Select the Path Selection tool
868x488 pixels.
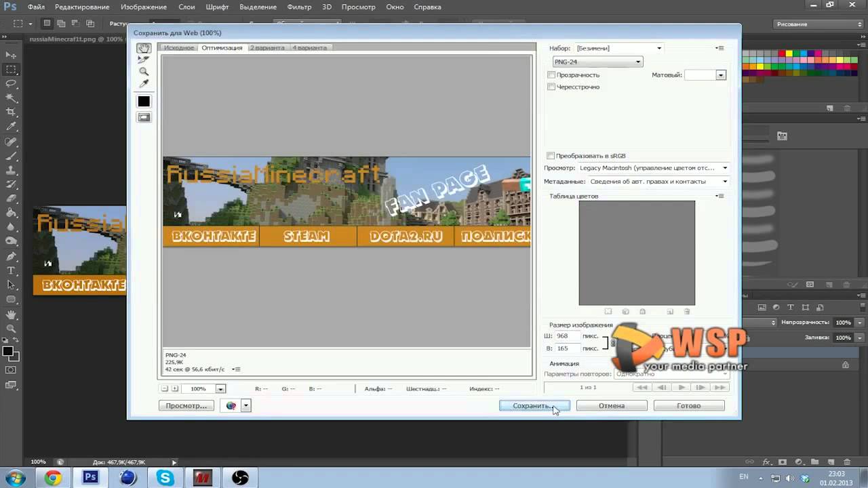(x=11, y=285)
